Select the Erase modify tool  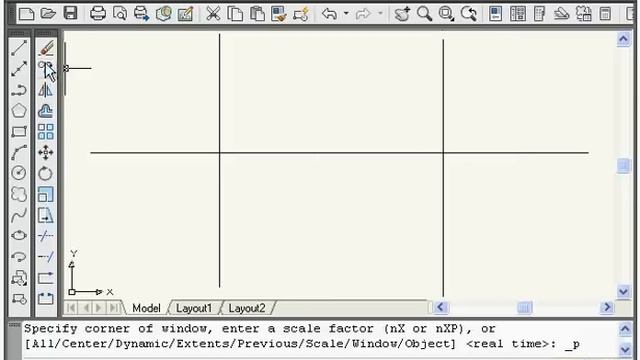click(46, 48)
